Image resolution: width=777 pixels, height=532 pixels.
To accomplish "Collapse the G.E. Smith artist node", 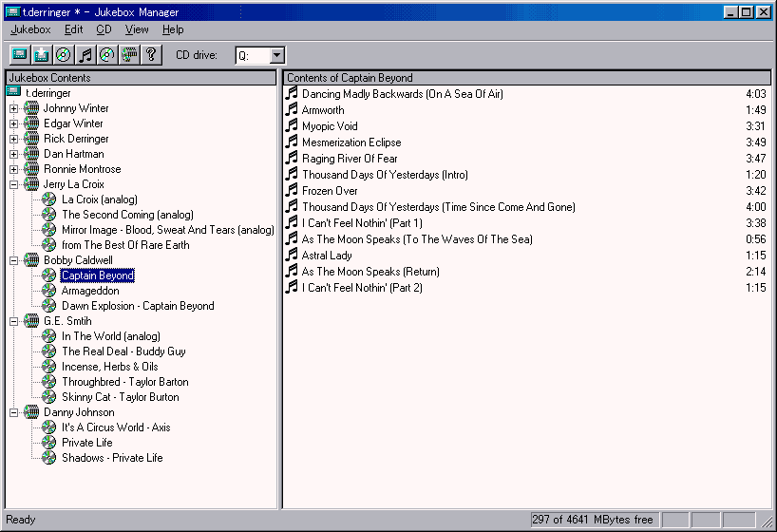I will [13, 321].
